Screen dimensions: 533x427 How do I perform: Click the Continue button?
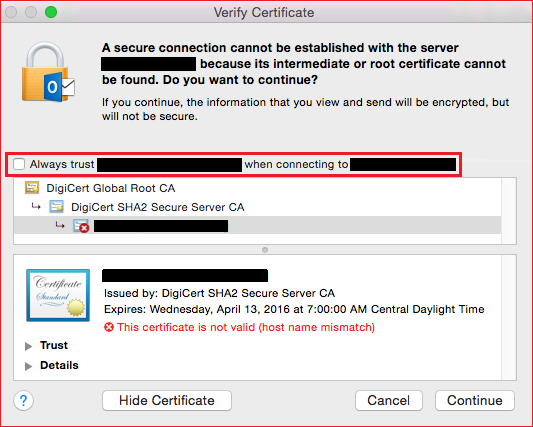475,400
